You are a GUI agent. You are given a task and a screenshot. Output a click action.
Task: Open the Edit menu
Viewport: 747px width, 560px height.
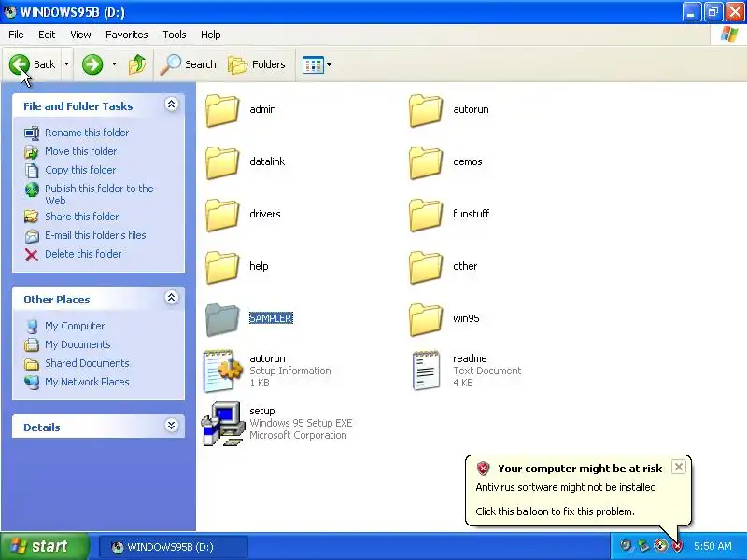click(x=46, y=35)
